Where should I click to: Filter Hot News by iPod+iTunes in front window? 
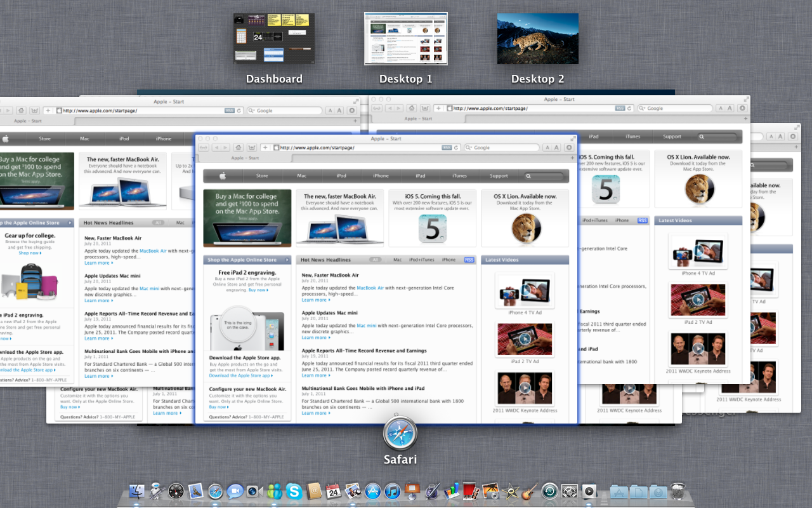tap(422, 260)
